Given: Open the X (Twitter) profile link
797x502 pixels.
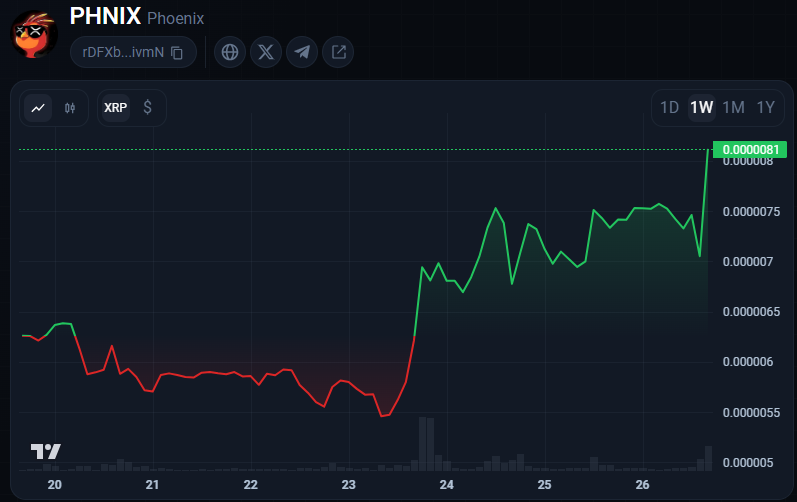Looking at the screenshot, I should (266, 52).
